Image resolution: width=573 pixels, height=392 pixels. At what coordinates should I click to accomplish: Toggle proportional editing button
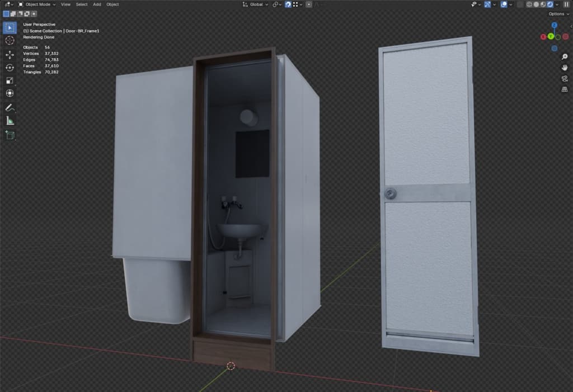[x=309, y=4]
